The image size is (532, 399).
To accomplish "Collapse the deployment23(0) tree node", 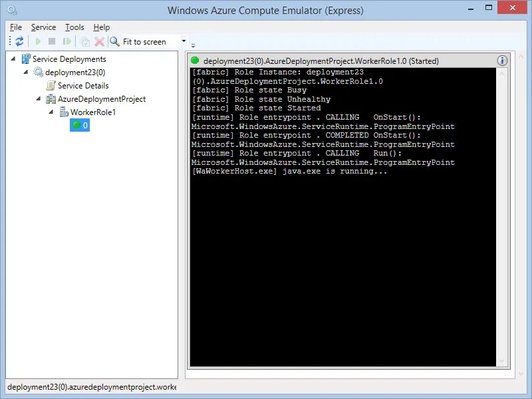I will [x=26, y=72].
